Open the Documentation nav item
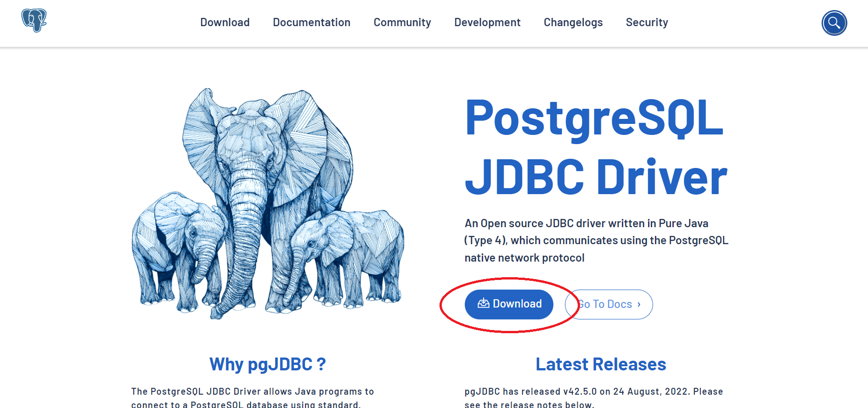This screenshot has width=868, height=408. 311,22
